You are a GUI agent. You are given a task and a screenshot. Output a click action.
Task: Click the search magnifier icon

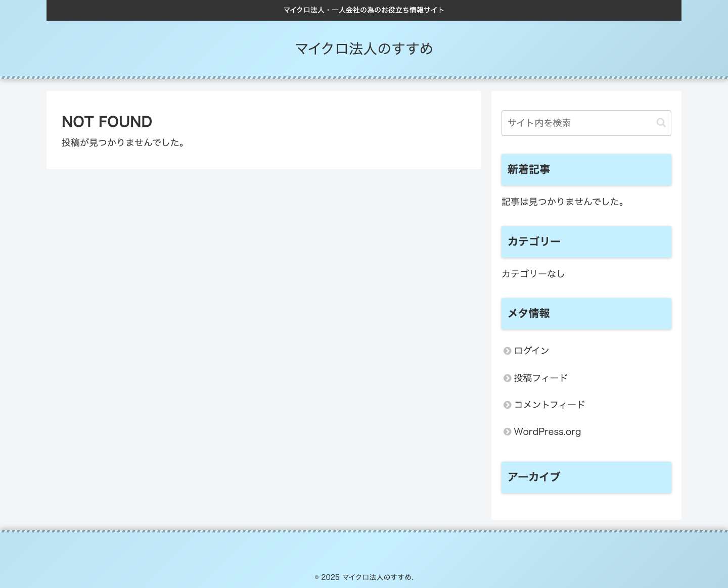[x=661, y=123]
